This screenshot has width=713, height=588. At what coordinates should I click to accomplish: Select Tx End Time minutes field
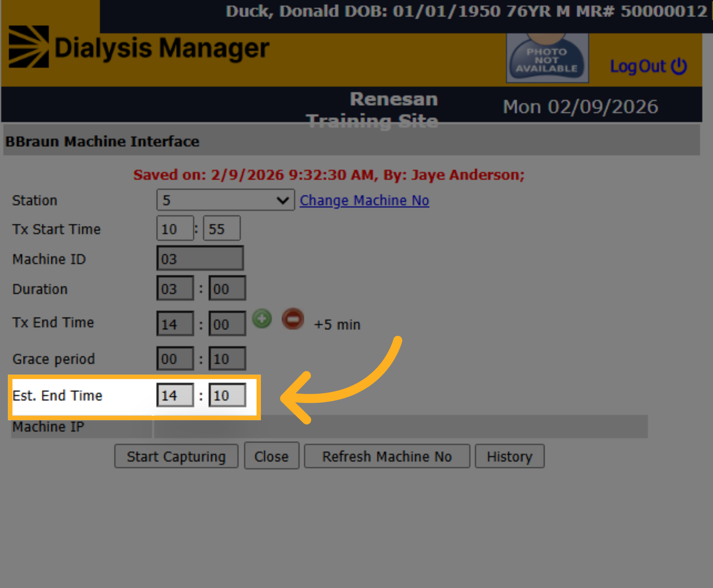click(227, 324)
